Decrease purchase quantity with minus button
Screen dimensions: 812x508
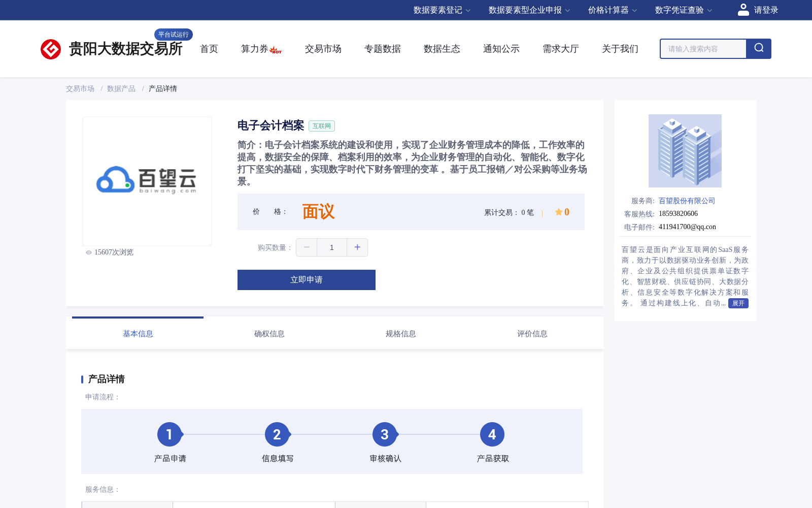coord(307,247)
